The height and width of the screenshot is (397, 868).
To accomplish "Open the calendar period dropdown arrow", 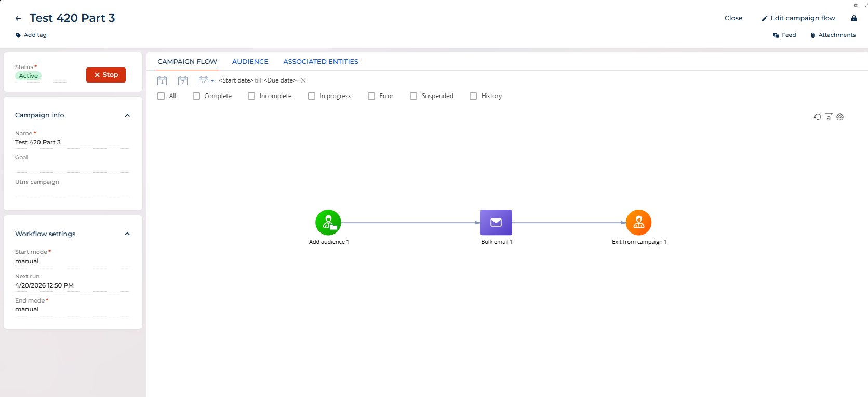I will (x=212, y=81).
